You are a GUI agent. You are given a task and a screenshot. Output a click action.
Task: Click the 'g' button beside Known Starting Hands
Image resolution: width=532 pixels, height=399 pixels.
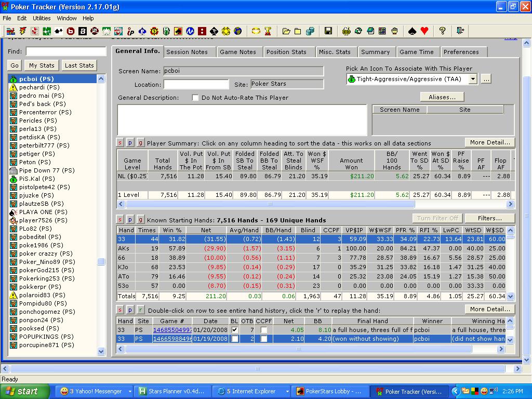click(140, 220)
